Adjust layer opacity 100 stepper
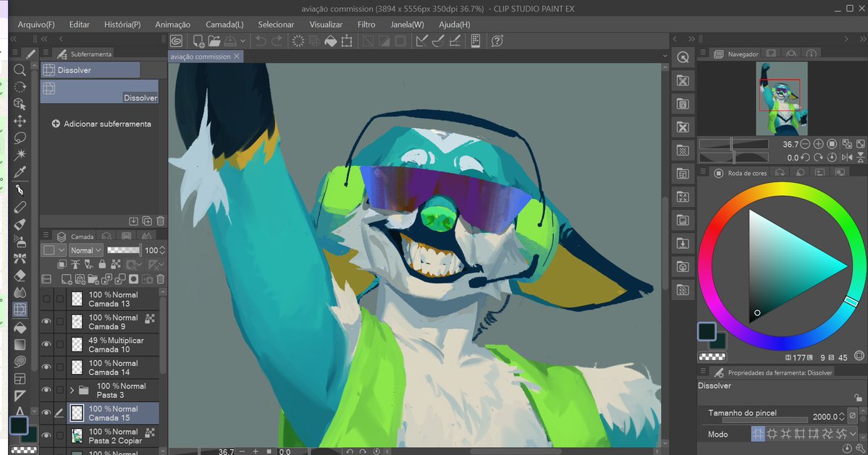The height and width of the screenshot is (455, 868). [x=162, y=250]
